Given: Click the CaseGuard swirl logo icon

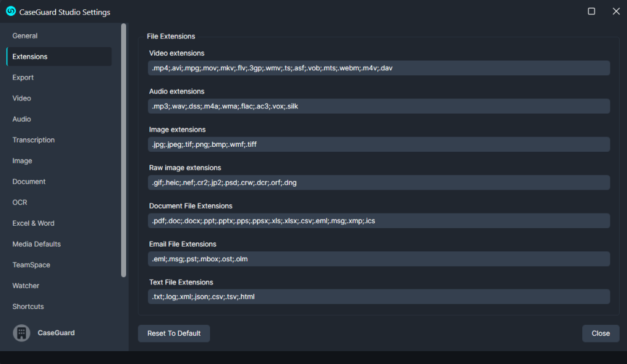Looking at the screenshot, I should pyautogui.click(x=10, y=11).
